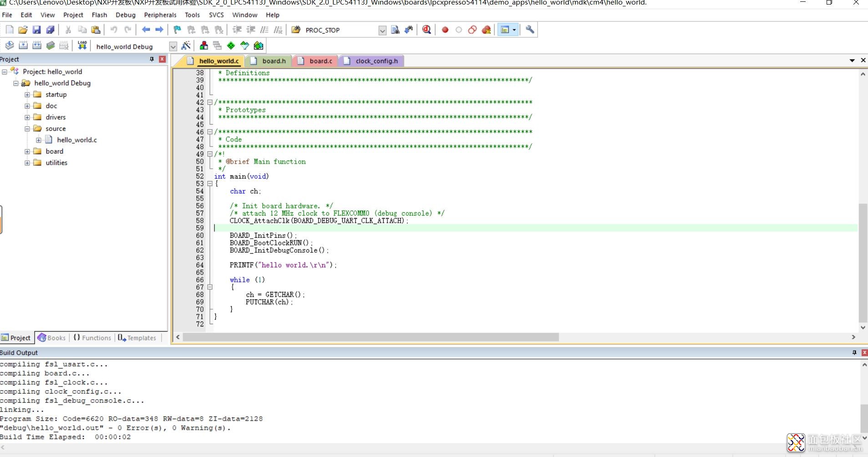Open the Peripherals menu
The width and height of the screenshot is (868, 457).
160,15
